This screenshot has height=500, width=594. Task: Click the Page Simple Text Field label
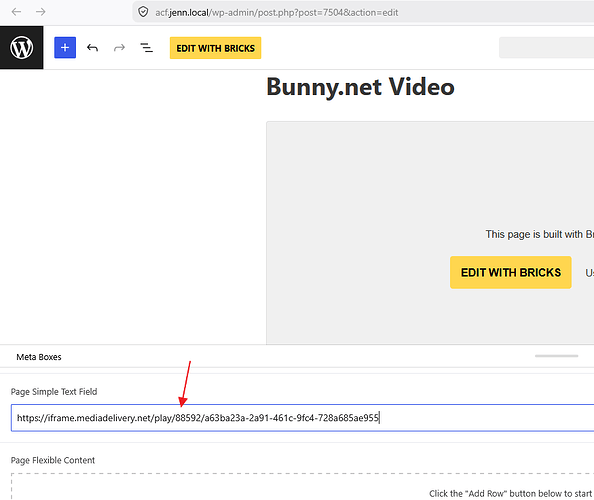coord(54,392)
